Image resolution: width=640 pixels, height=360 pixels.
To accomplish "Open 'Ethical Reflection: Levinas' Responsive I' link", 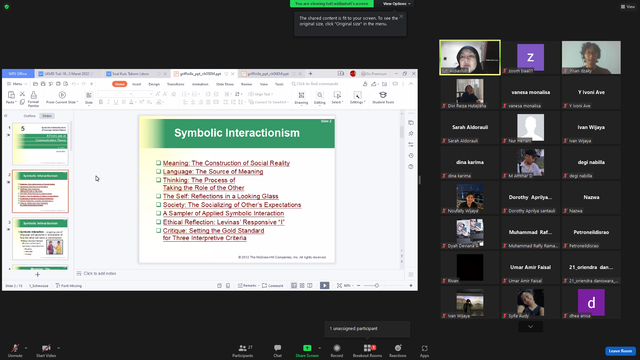I will (224, 222).
